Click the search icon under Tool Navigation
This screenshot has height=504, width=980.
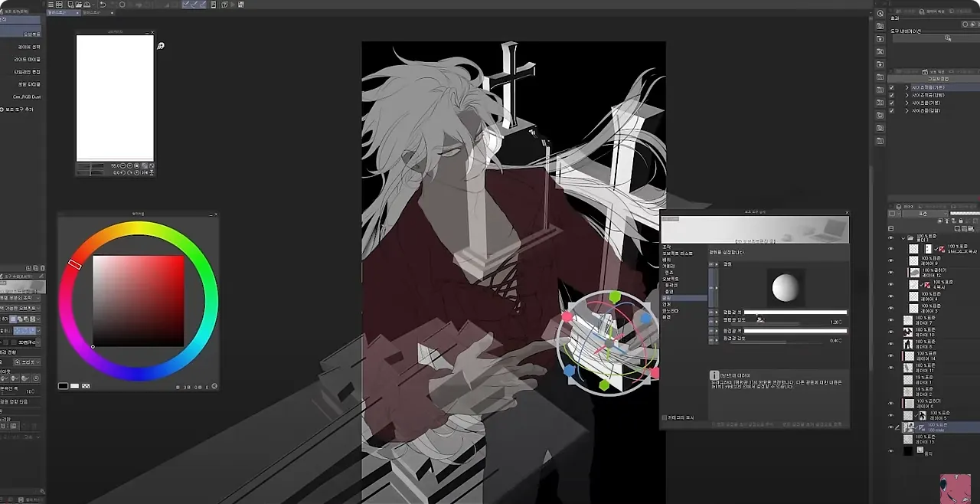947,38
